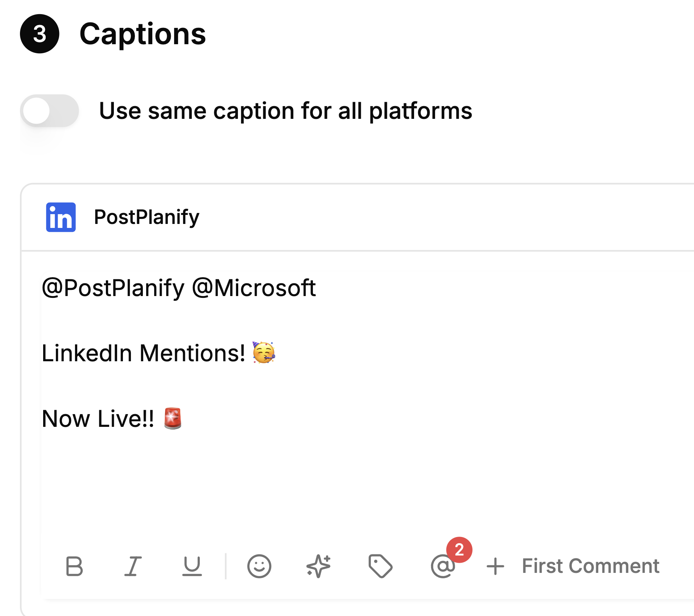Click the @PostPlanify mention in caption
This screenshot has width=694, height=616.
[x=113, y=288]
